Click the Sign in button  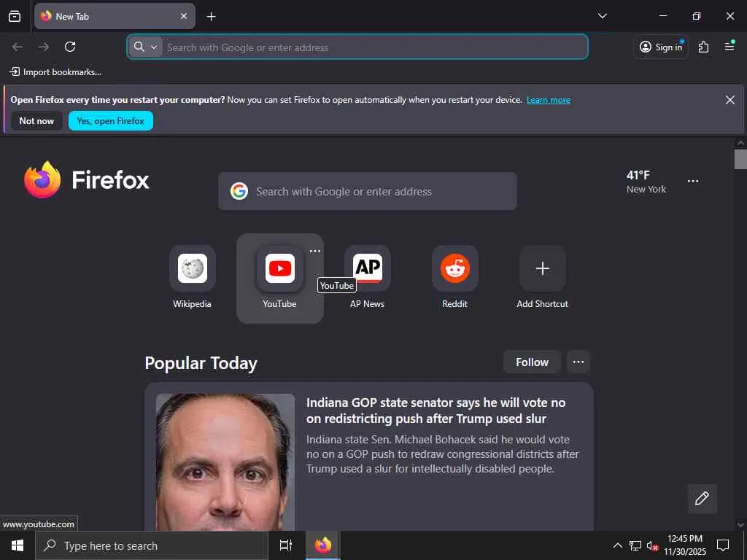661,47
